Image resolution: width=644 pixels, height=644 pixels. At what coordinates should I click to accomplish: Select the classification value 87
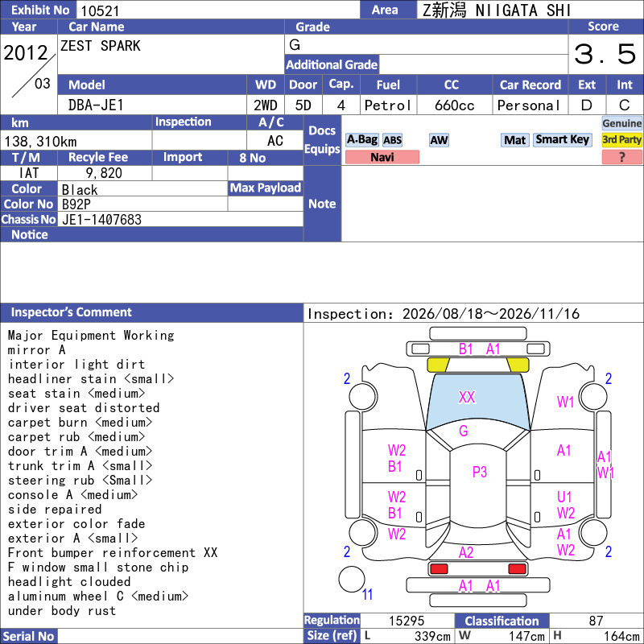coord(596,621)
